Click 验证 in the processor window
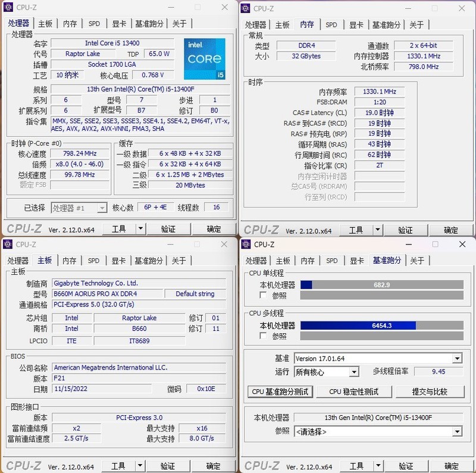The width and height of the screenshot is (476, 473). tap(168, 229)
